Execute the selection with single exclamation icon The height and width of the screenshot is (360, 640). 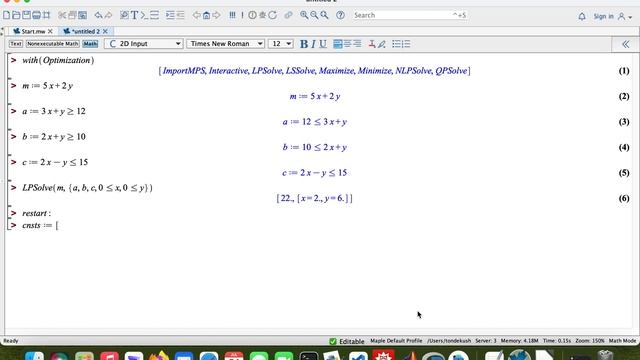242,15
